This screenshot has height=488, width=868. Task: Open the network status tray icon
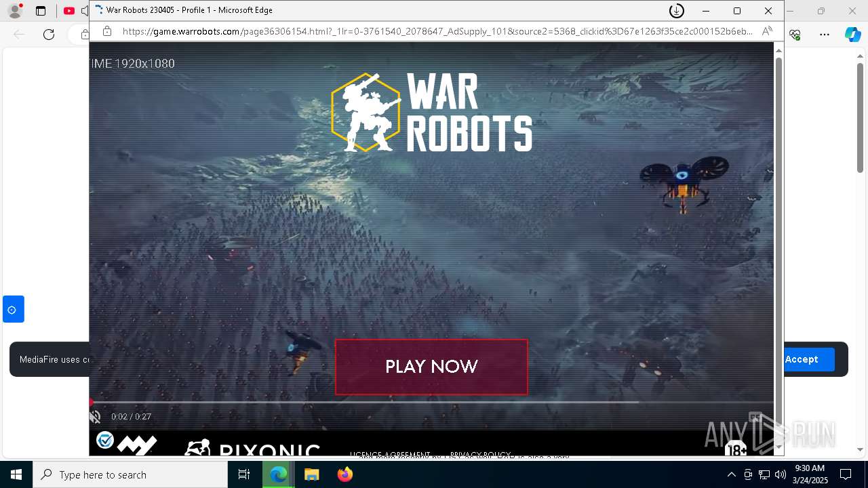[764, 474]
